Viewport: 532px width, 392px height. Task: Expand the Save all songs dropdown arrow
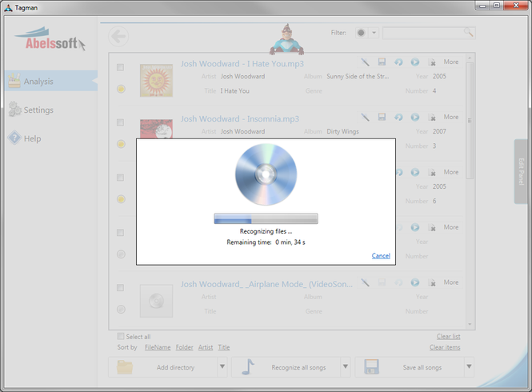tap(469, 366)
